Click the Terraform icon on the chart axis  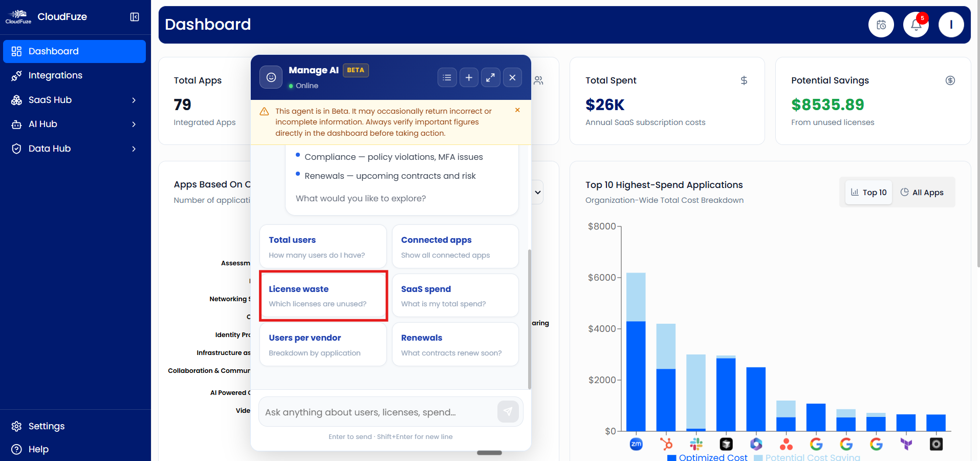pos(906,444)
